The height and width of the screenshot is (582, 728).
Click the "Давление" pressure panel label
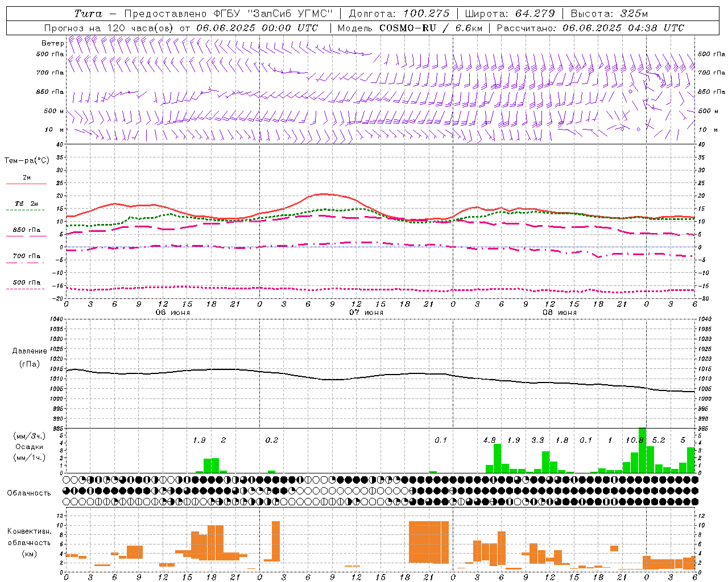30,351
